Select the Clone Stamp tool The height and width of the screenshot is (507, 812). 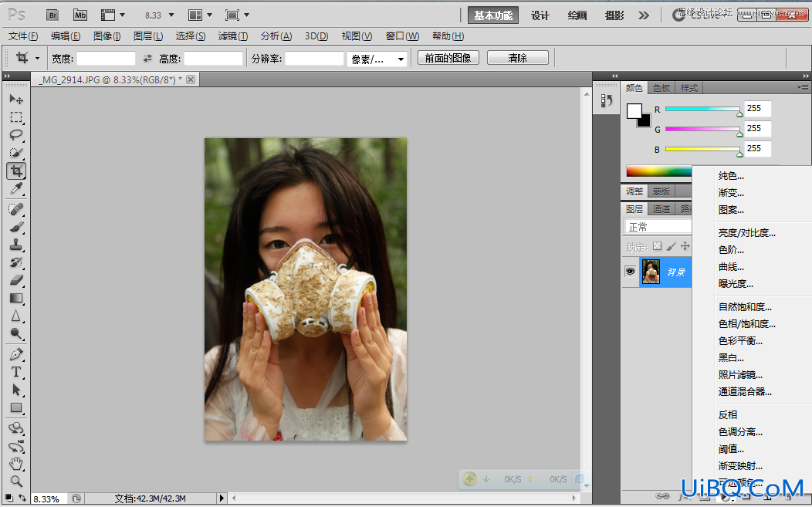[x=16, y=245]
